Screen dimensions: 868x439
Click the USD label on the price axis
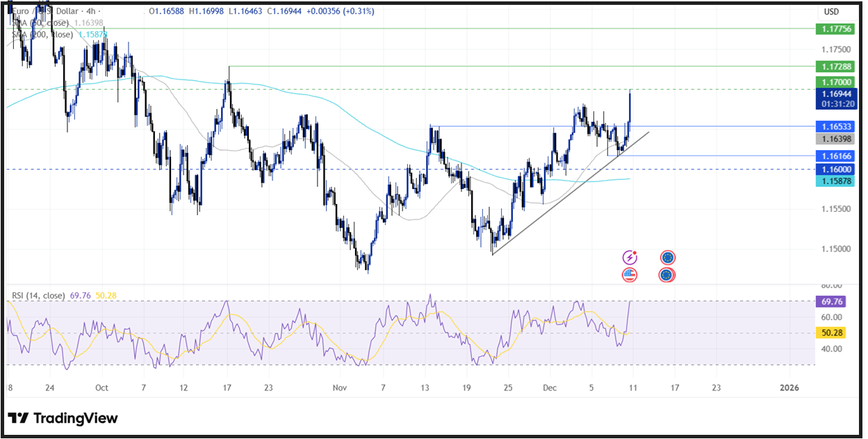[832, 11]
